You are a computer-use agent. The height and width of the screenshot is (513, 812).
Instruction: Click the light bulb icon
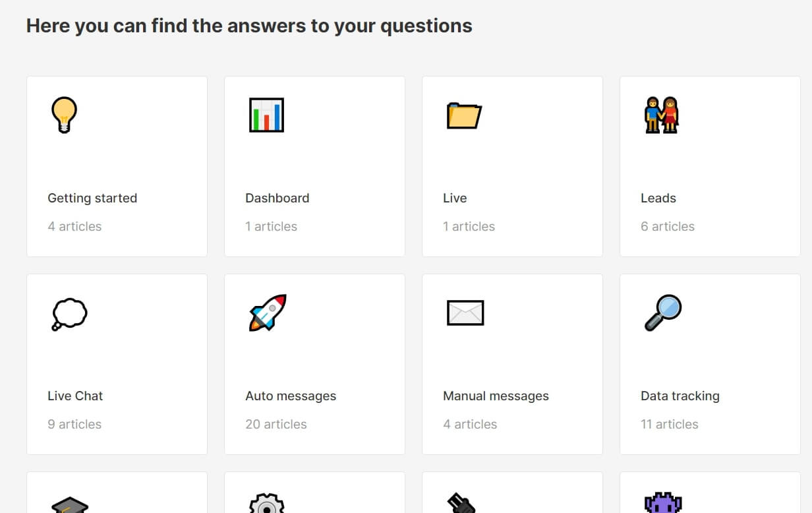[64, 115]
